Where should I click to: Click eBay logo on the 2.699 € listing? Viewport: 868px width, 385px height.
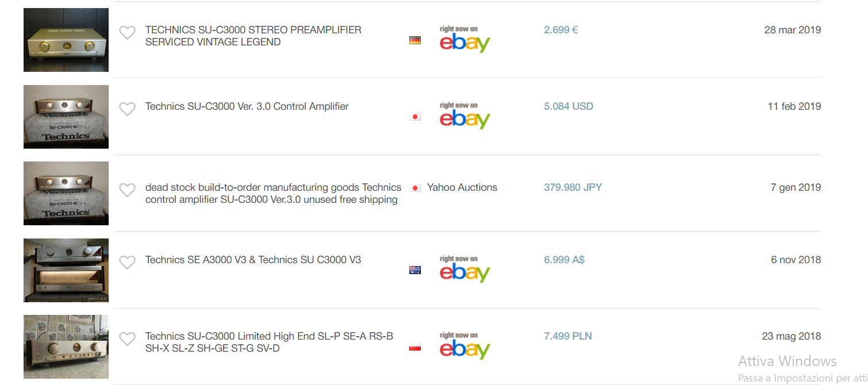click(464, 40)
